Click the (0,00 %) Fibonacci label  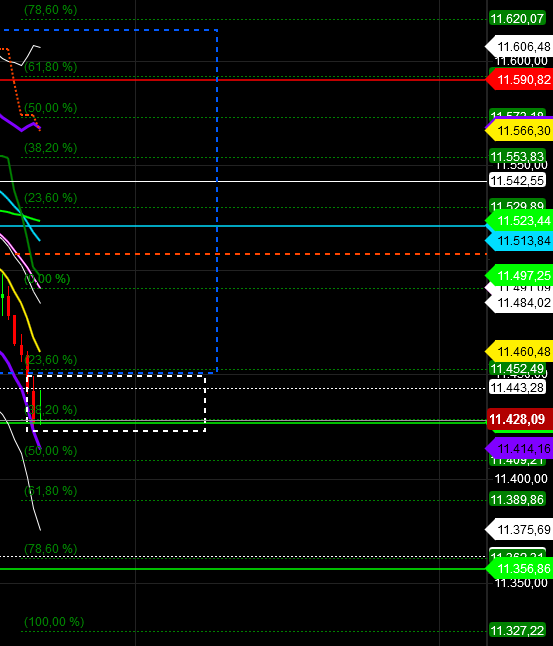47,279
